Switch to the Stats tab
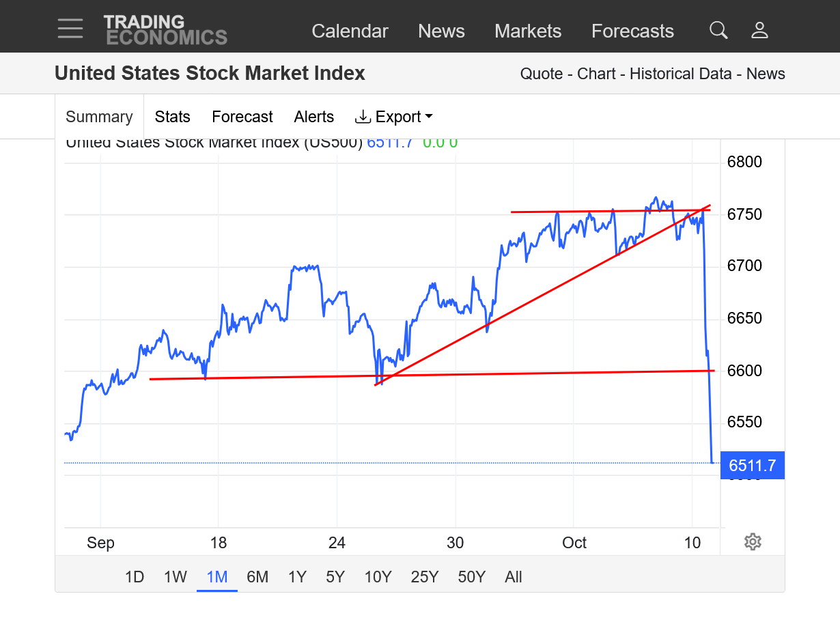The height and width of the screenshot is (637, 840). 172,117
